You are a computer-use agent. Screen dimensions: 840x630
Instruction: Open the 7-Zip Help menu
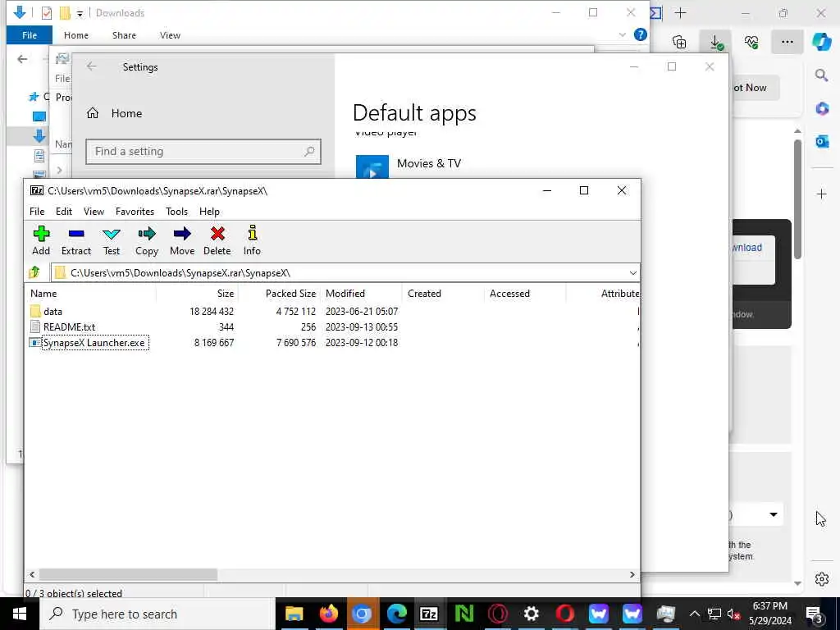[x=209, y=212]
